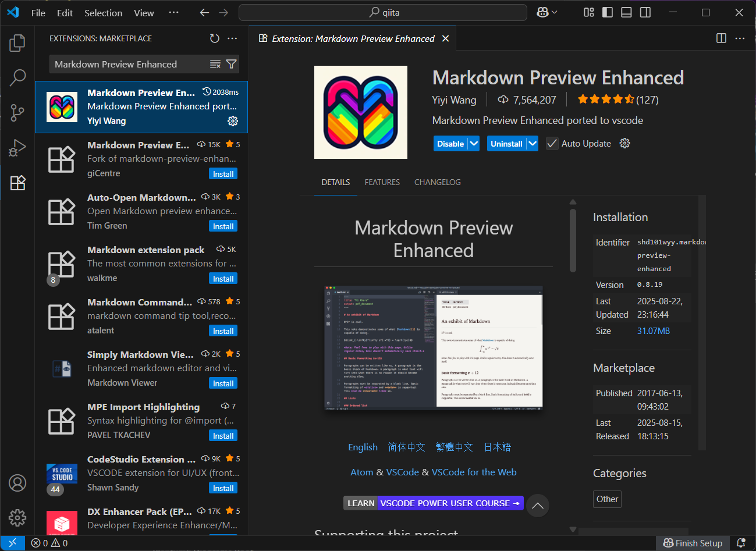Screen dimensions: 756x551
Task: Open the Source Control view
Action: (x=17, y=113)
